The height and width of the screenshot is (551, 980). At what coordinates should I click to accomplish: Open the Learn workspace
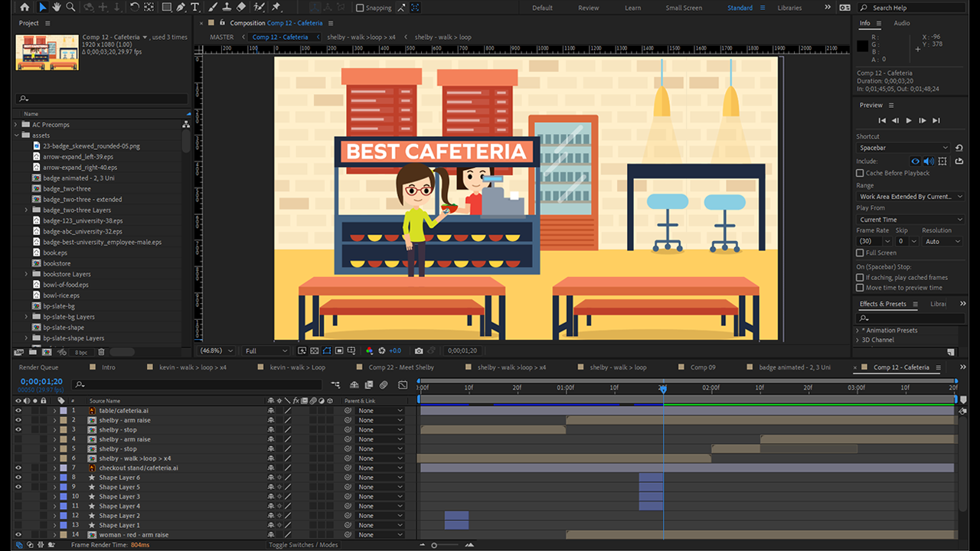point(632,8)
